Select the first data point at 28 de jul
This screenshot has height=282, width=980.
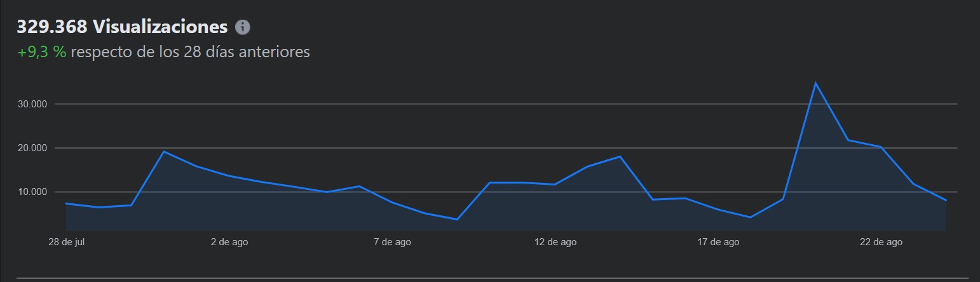66,203
